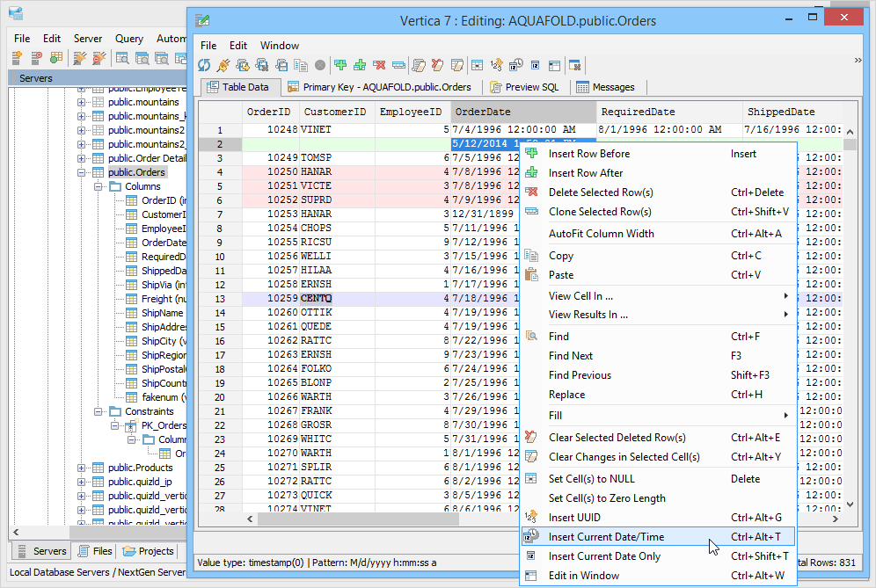
Task: Open the Window menu in editor
Action: click(280, 46)
